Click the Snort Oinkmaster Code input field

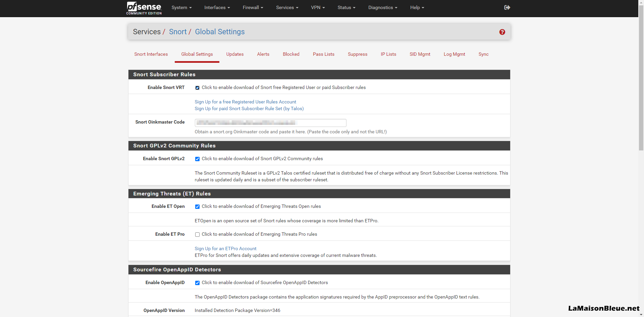coord(270,123)
